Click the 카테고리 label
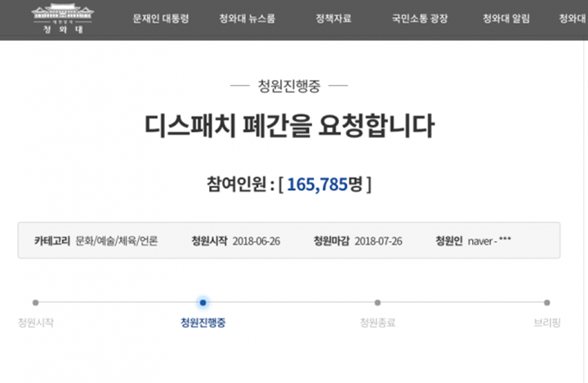This screenshot has width=588, height=383. click(52, 241)
